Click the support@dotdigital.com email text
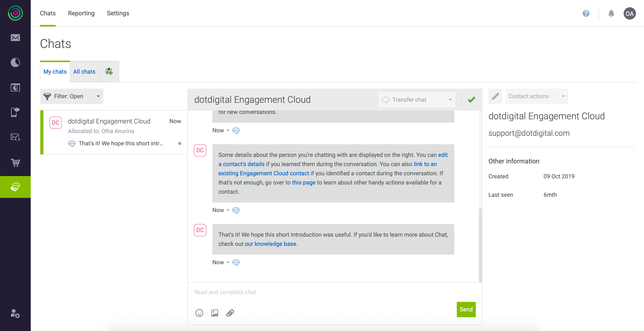 529,133
